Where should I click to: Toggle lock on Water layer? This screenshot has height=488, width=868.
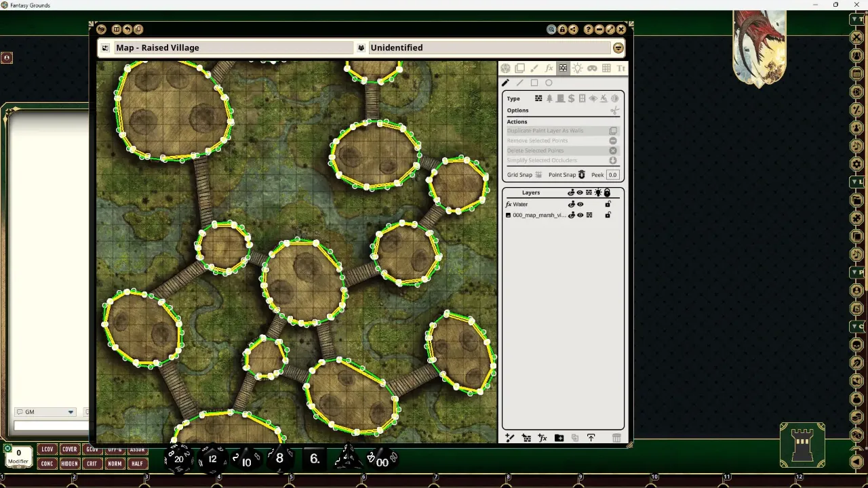[x=608, y=204]
